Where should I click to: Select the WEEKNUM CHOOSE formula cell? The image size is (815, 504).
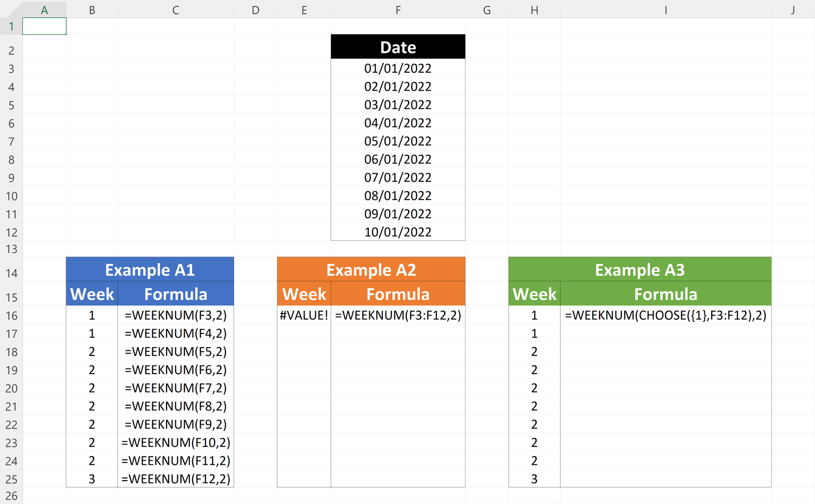point(665,315)
